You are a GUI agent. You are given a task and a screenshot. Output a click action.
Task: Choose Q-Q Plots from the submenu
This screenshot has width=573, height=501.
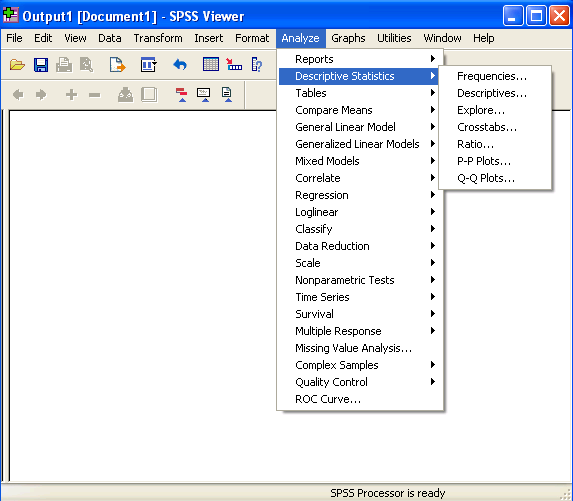495,178
